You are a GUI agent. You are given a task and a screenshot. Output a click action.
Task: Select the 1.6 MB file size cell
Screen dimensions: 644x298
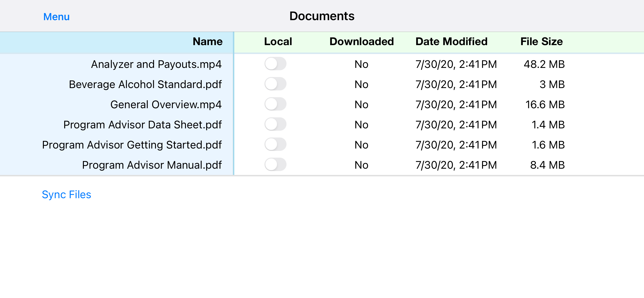pyautogui.click(x=548, y=145)
